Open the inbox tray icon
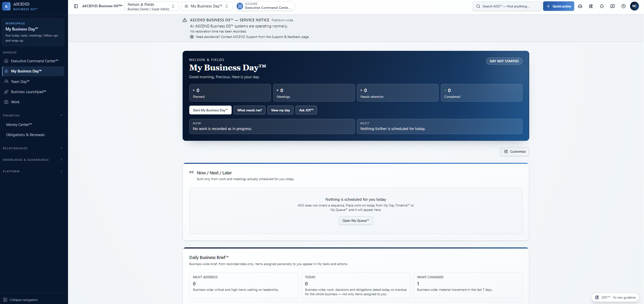The width and height of the screenshot is (644, 304). click(x=580, y=6)
